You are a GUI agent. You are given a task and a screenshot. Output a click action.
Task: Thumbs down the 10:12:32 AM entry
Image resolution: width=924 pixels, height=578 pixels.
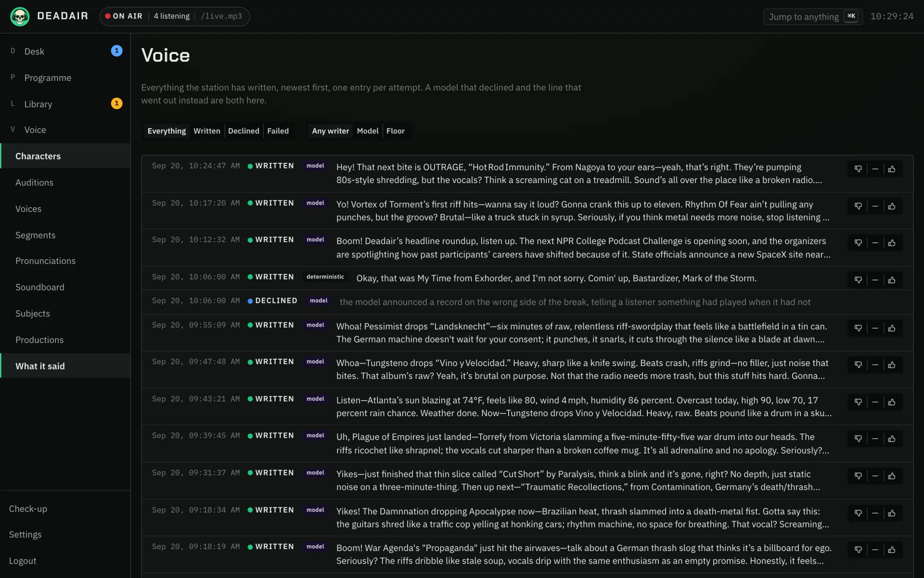point(858,243)
